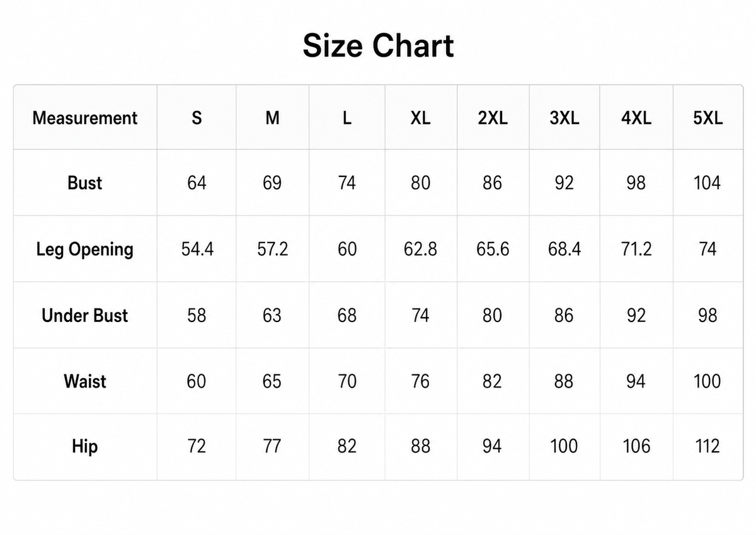The image size is (756, 535).
Task: Click the S size column header
Action: (197, 118)
